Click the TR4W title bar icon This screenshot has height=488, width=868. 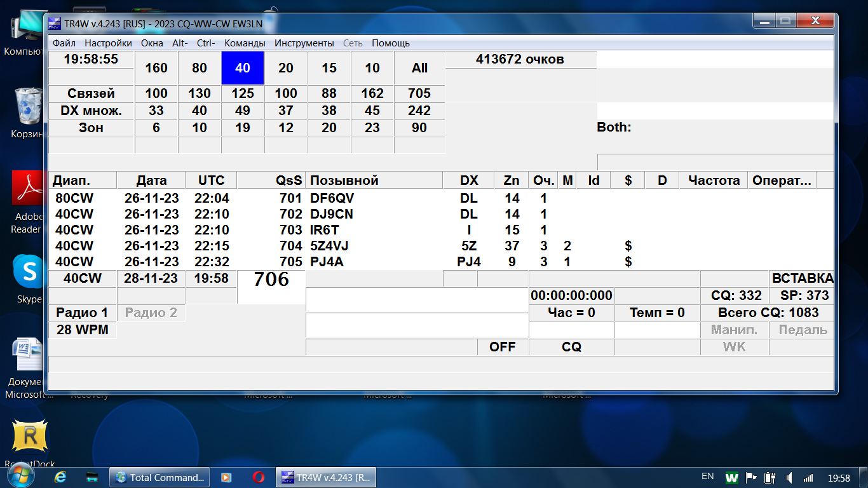(x=55, y=24)
